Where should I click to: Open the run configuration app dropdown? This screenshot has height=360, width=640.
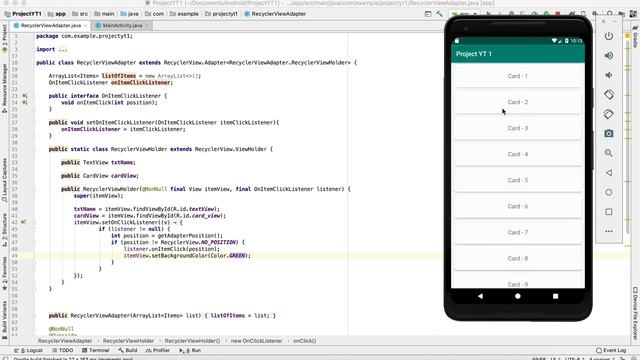(x=464, y=14)
